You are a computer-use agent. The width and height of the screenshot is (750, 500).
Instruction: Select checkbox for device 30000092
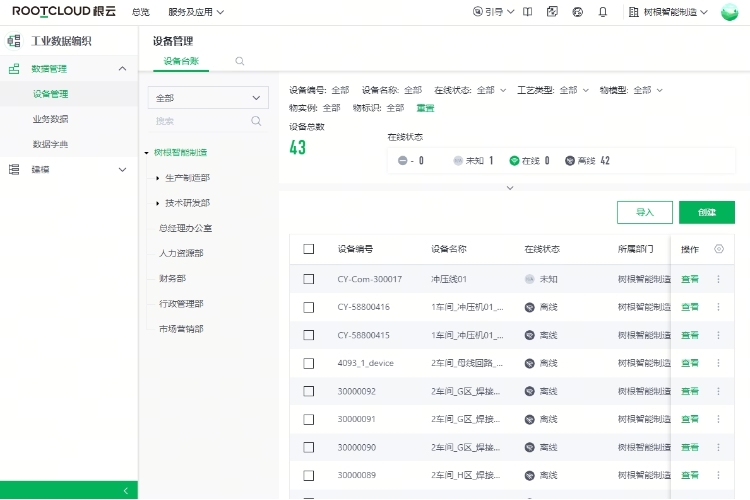pos(309,391)
